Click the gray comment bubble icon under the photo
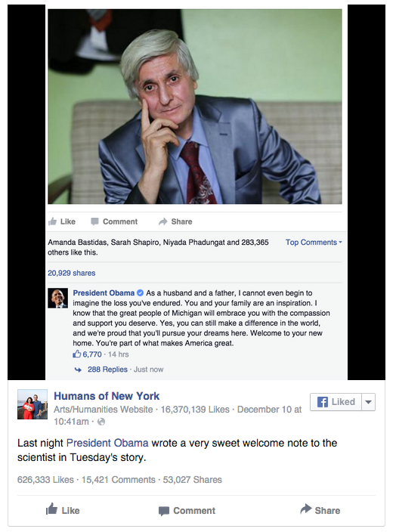396x532 pixels. (x=94, y=221)
